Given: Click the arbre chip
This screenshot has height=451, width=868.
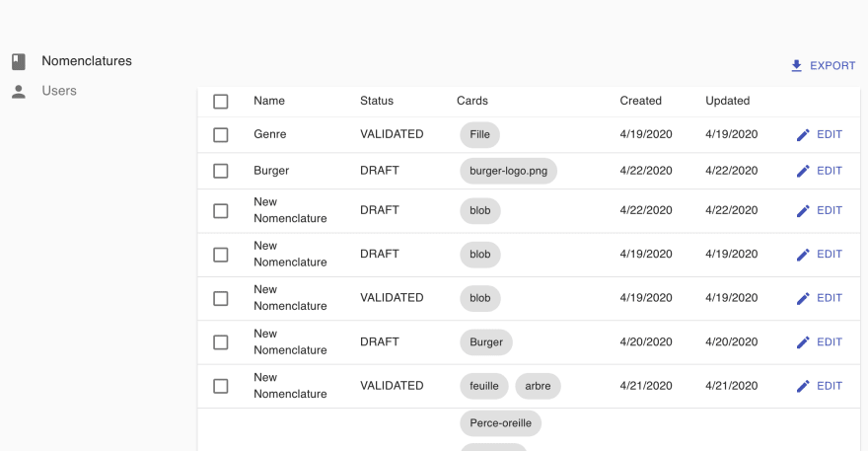Looking at the screenshot, I should pos(539,386).
